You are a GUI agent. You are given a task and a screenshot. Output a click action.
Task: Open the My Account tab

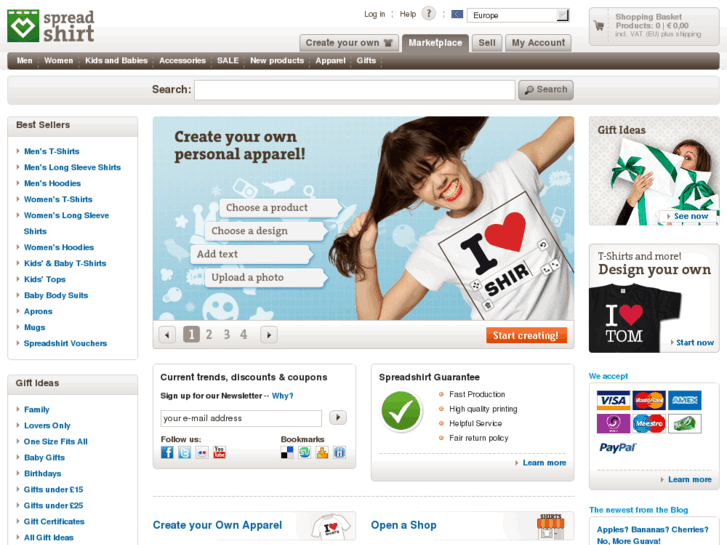[x=538, y=43]
